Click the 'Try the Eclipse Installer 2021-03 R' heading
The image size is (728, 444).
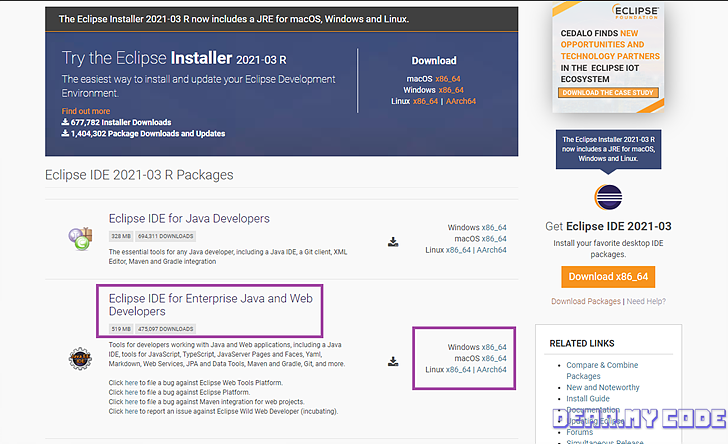click(174, 59)
